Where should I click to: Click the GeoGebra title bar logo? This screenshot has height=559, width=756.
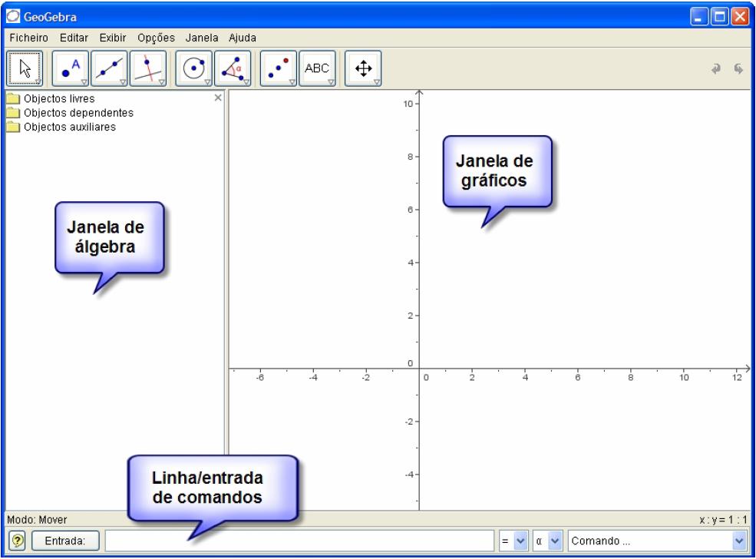(x=13, y=16)
